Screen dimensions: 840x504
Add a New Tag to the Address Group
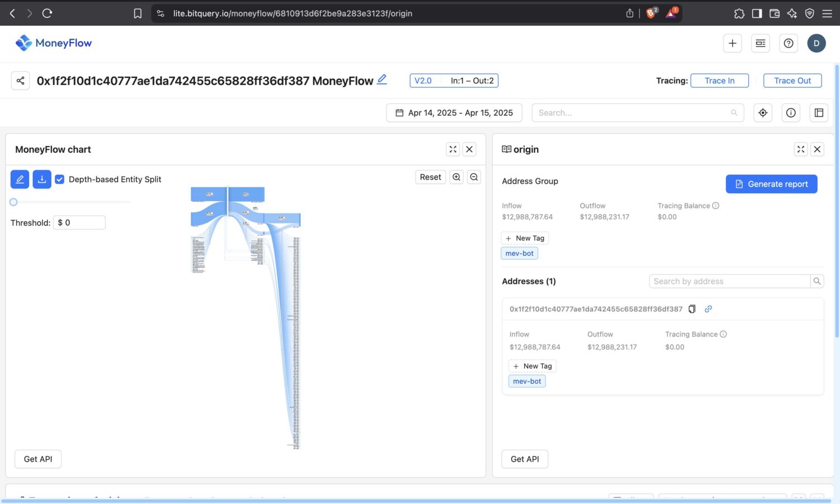point(525,238)
